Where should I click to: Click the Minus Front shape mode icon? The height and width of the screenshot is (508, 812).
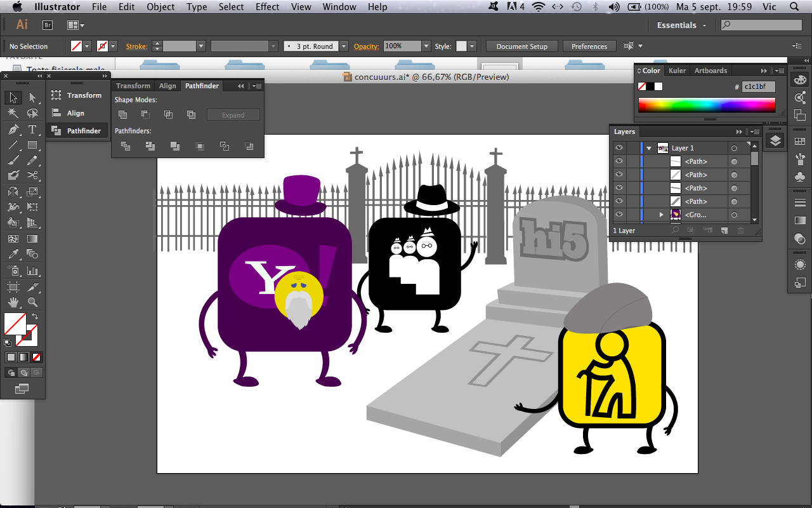coord(145,115)
